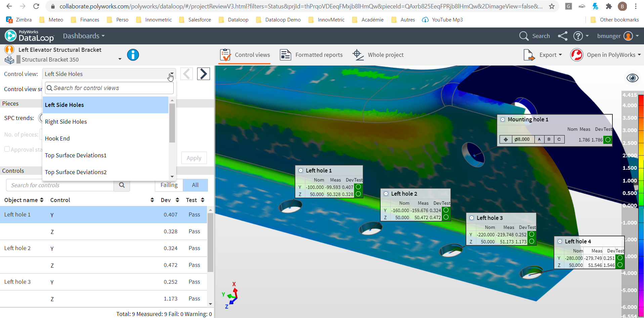Open browser extensions puzzle icon
This screenshot has height=318, width=644.
click(x=609, y=6)
